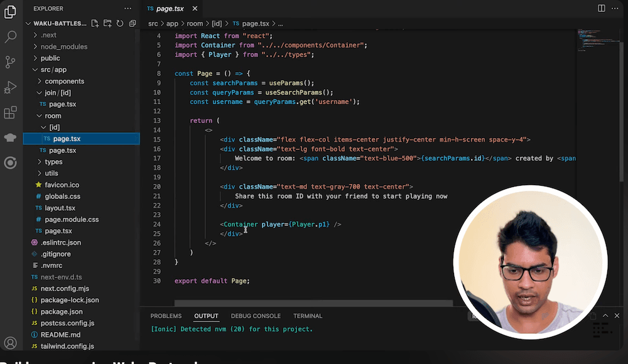The height and width of the screenshot is (364, 628).
Task: Maximize the panel with the chevron-up icon
Action: click(594, 316)
